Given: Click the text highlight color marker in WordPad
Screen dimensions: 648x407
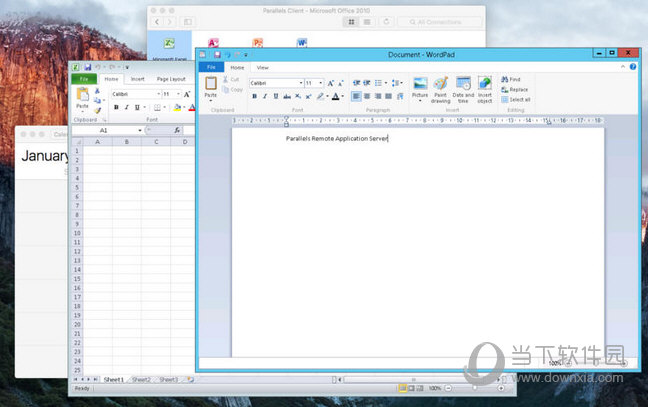Looking at the screenshot, I should point(320,96).
